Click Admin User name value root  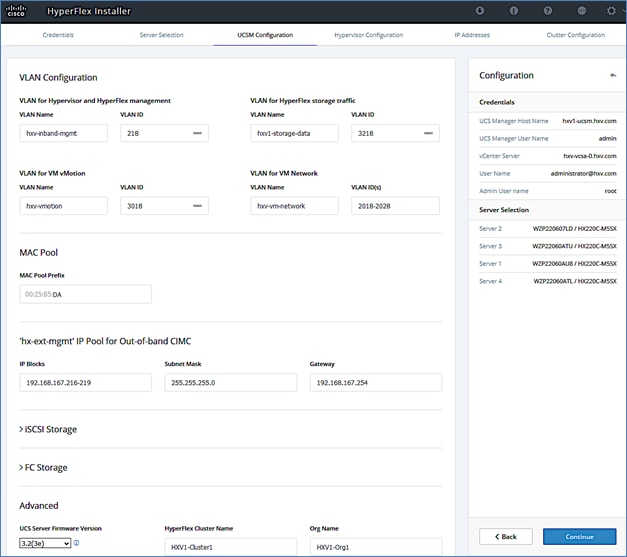pyautogui.click(x=611, y=191)
